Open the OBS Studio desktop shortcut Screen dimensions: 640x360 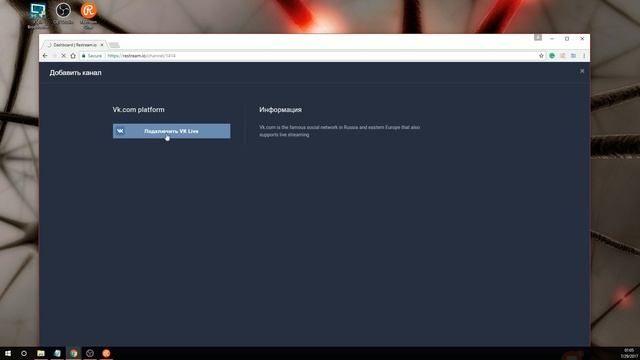(x=63, y=14)
